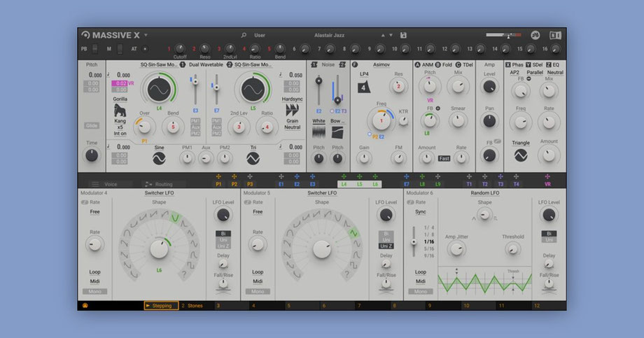Click the Hardsync mode arrows icon
The width and height of the screenshot is (644, 338).
click(292, 110)
